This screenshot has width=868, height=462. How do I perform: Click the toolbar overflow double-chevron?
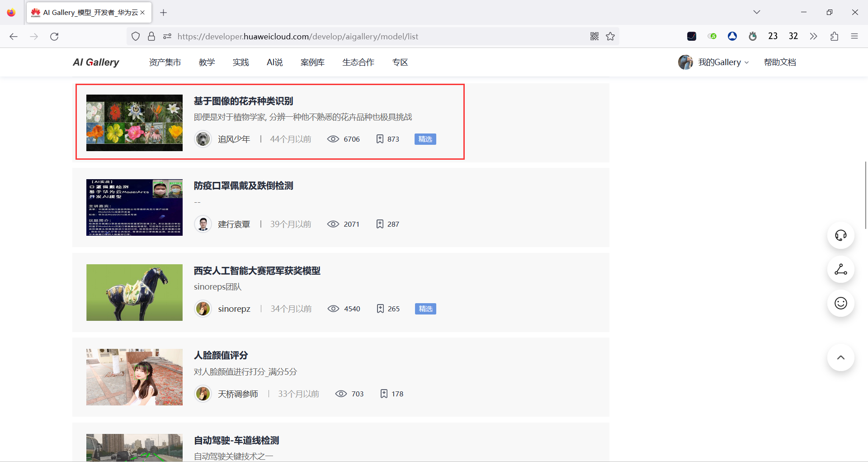point(814,36)
